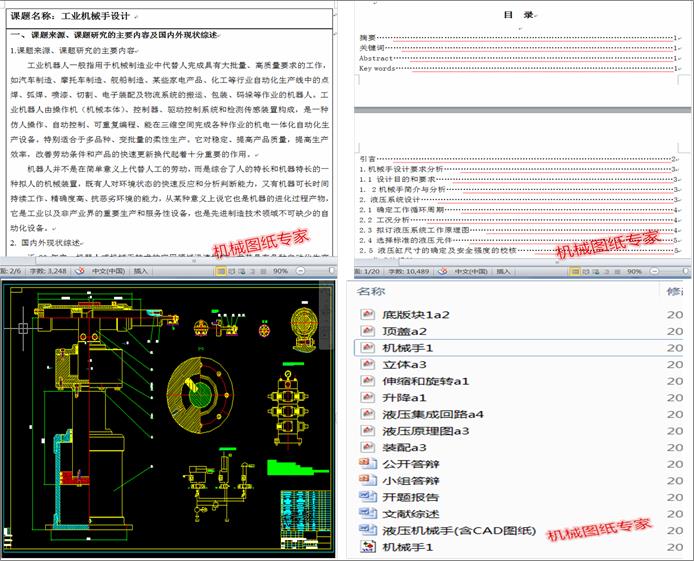This screenshot has width=694, height=561.
Task: Click 90% zoom level in right Word window
Action: click(635, 271)
